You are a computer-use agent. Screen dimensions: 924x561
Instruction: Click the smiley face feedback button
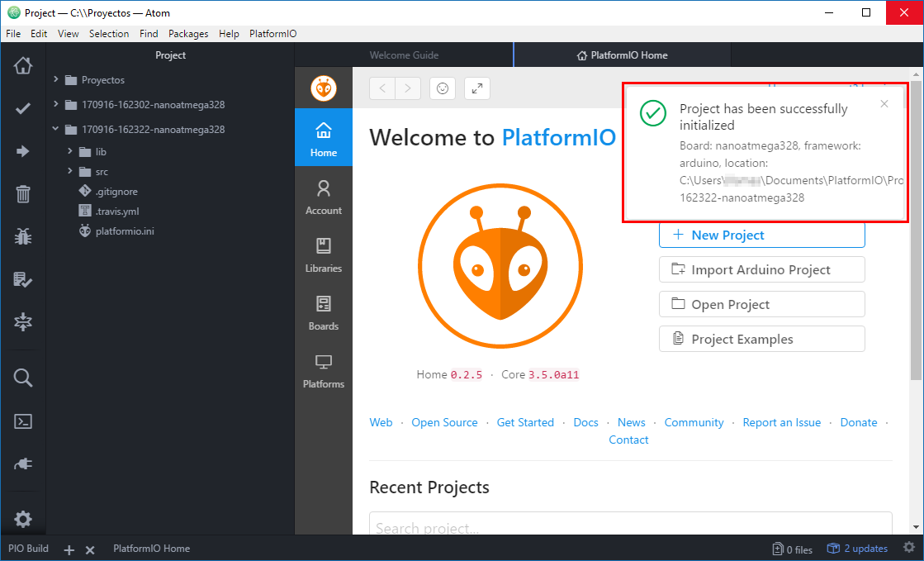click(x=443, y=88)
